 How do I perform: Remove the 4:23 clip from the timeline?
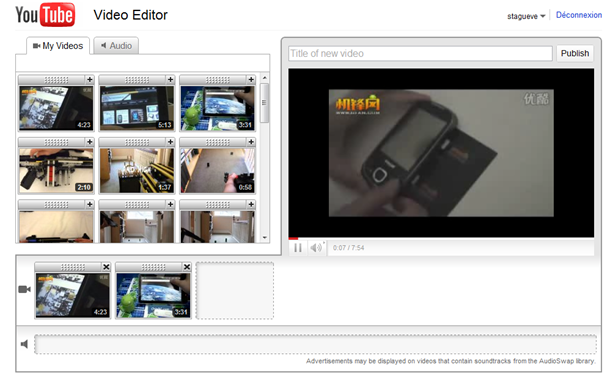[x=106, y=267]
